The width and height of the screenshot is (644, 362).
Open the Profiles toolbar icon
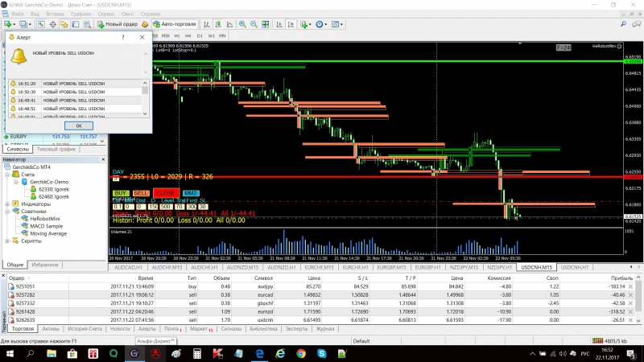[x=23, y=24]
